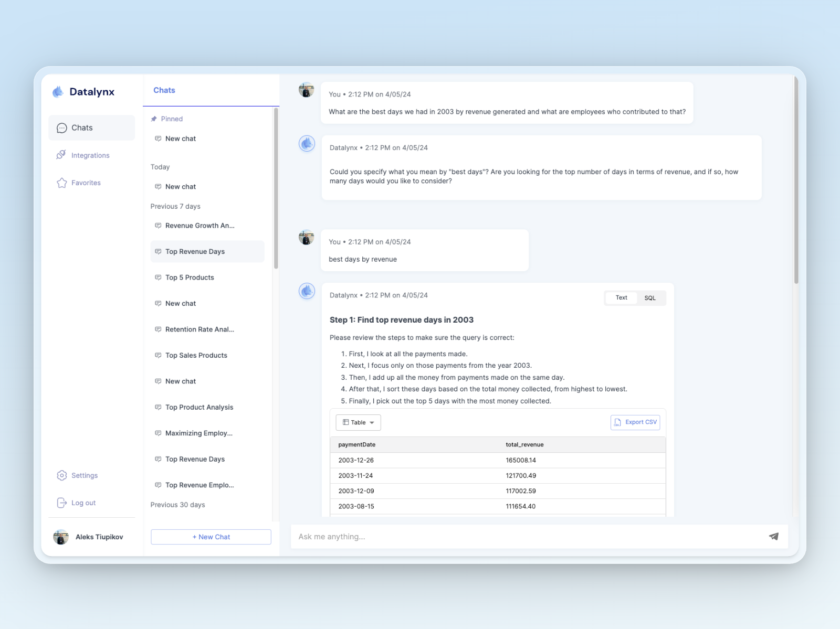The width and height of the screenshot is (840, 629).
Task: Switch the response view to SQL
Action: [x=650, y=297]
